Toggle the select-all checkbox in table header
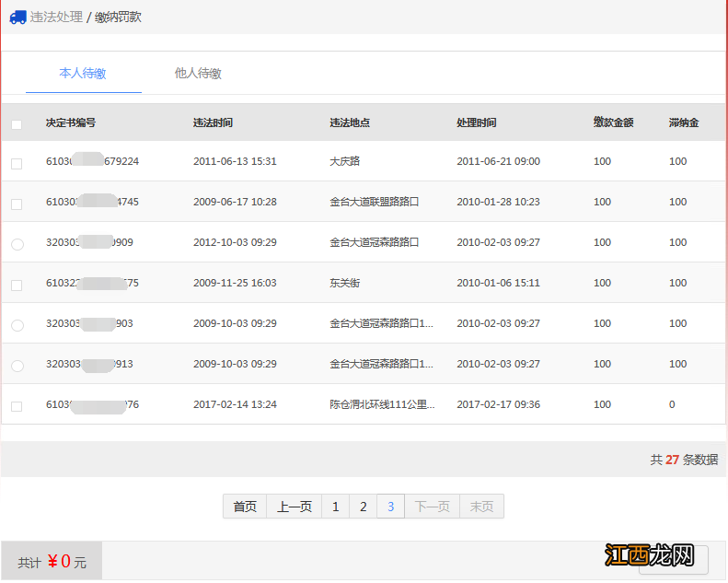This screenshot has width=728, height=583. (17, 124)
